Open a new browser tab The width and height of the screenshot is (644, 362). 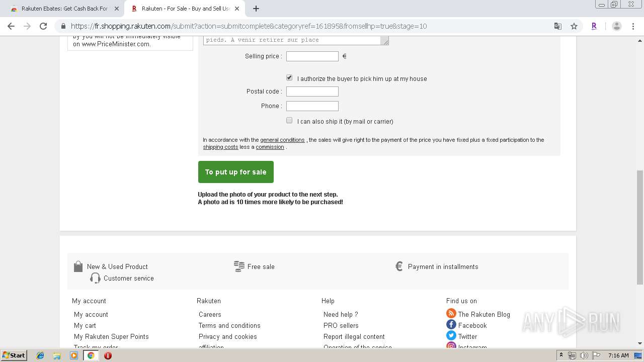coord(256,9)
